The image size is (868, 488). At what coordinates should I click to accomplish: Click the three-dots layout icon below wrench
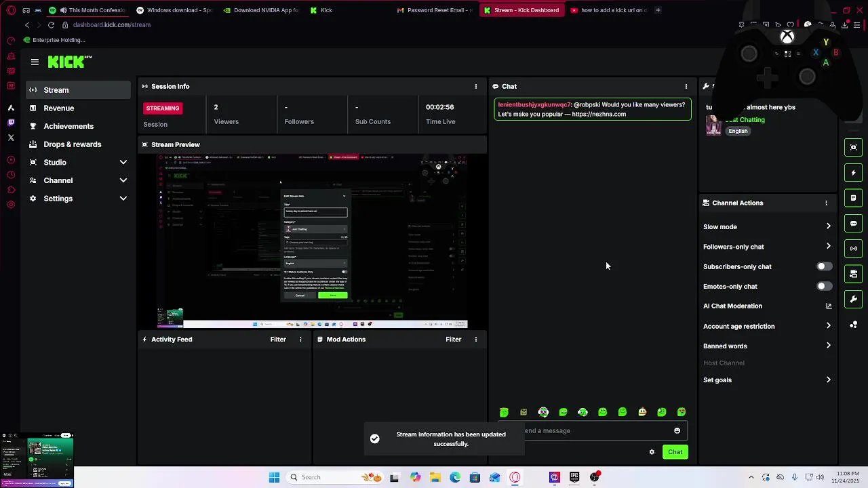(x=854, y=325)
